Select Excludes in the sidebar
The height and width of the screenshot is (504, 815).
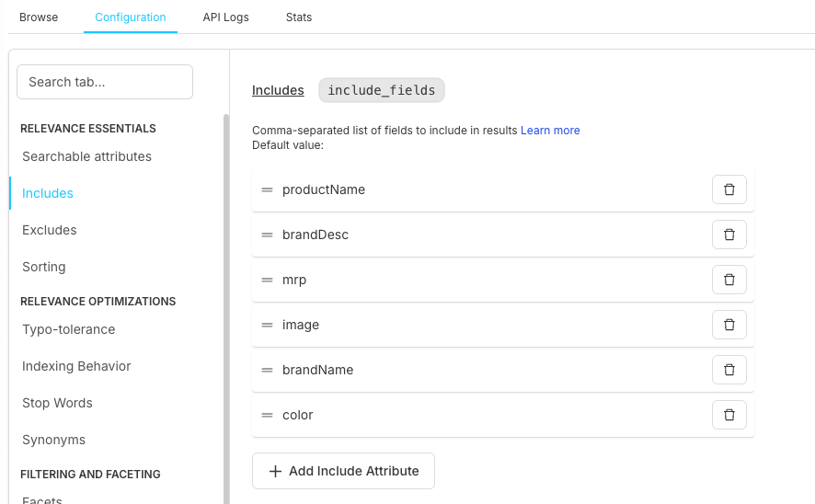pos(50,230)
